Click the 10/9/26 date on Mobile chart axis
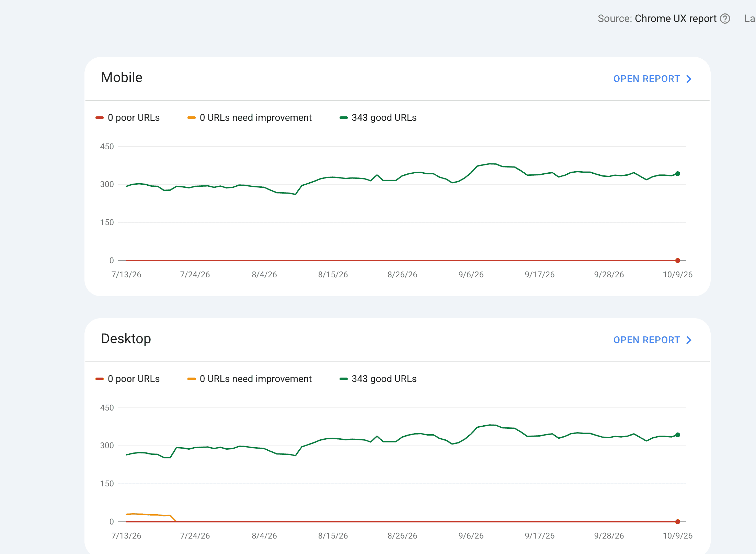This screenshot has height=554, width=756. tap(678, 275)
